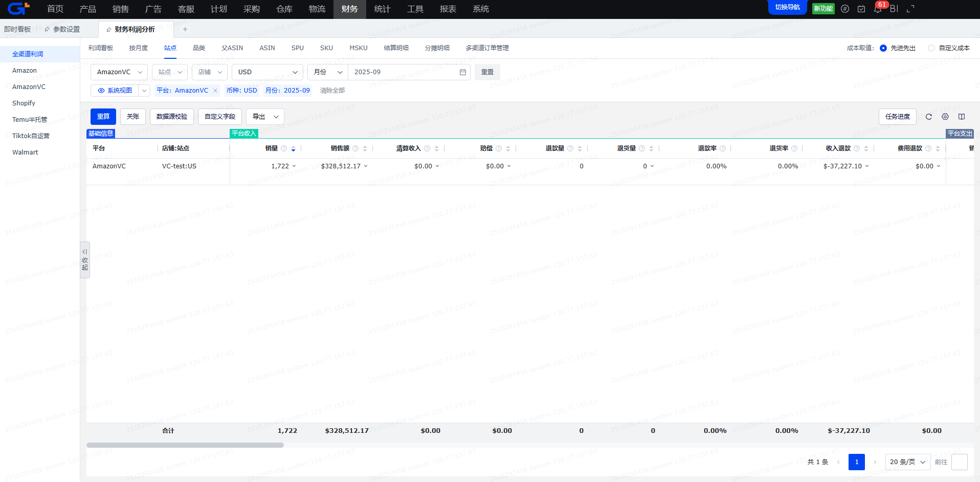
Task: Open the 20 条/页 page size dropdown
Action: click(x=907, y=462)
